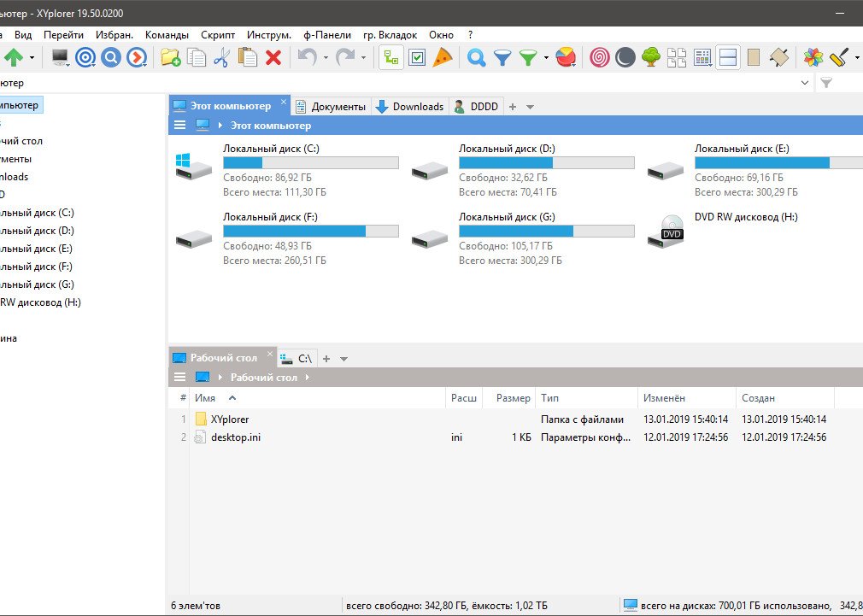The width and height of the screenshot is (863, 616).
Task: Expand the address bar dropdown
Action: tap(805, 83)
